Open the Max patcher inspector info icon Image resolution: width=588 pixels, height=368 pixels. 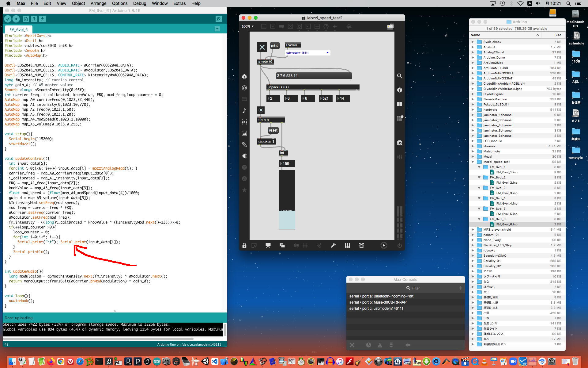tap(399, 90)
